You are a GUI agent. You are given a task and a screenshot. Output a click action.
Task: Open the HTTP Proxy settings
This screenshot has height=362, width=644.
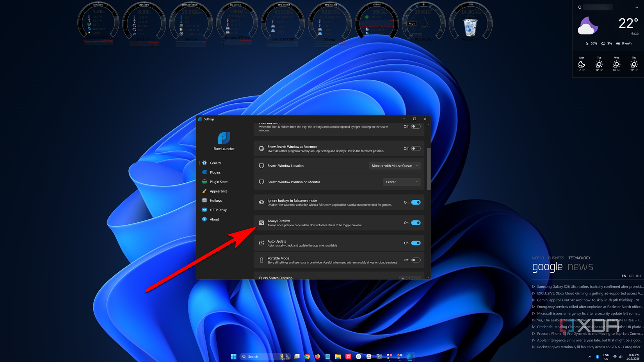coord(218,210)
